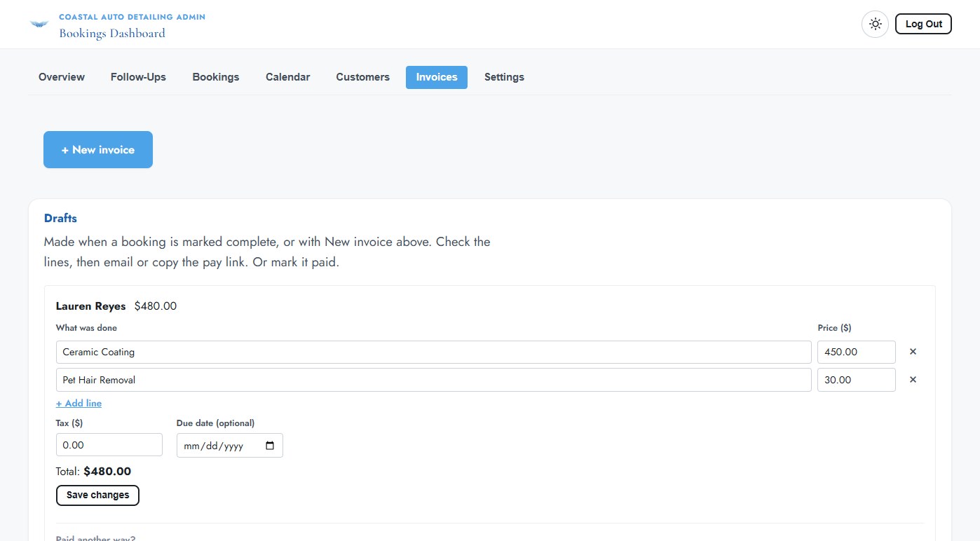980x541 pixels.
Task: Click the 30.00 price field
Action: (x=857, y=380)
